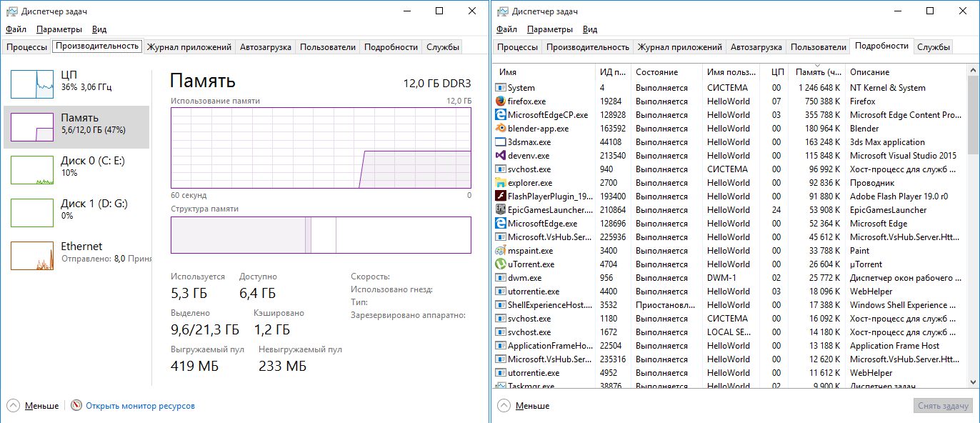Open the Параметры menu in the left window
Image resolution: width=980 pixels, height=423 pixels.
click(x=59, y=29)
